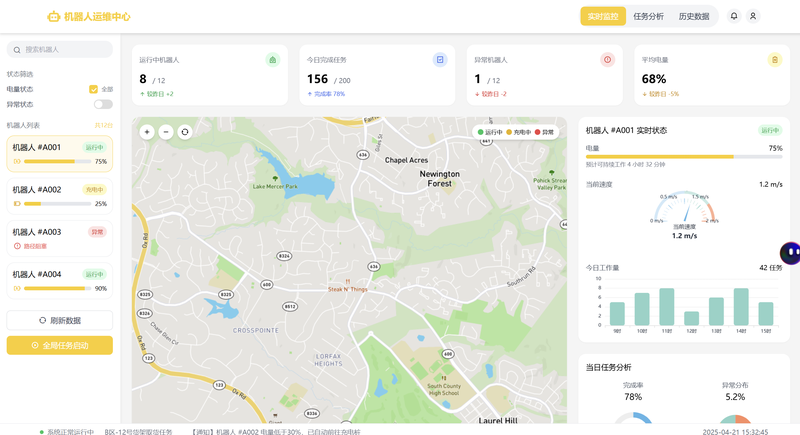Viewport: 800px width, 435px height.
Task: Click Steak N' Things map marker
Action: click(347, 282)
